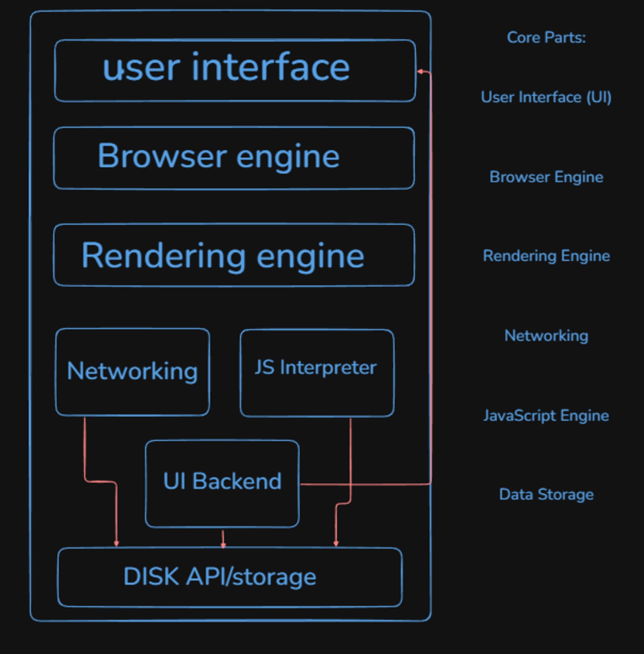Screen dimensions: 644x654
Task: Select the "Rendering engine" box
Action: (x=234, y=255)
